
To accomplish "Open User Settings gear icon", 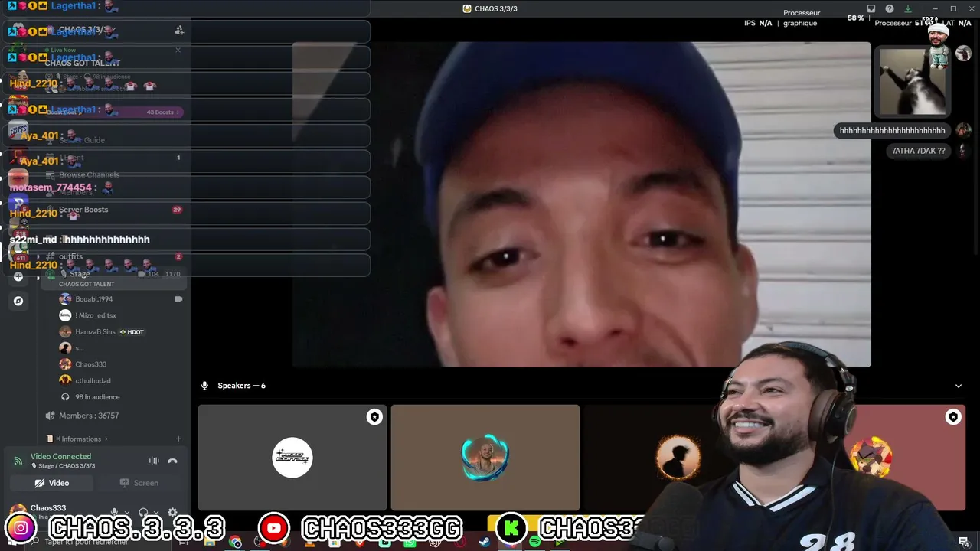I will point(172,513).
